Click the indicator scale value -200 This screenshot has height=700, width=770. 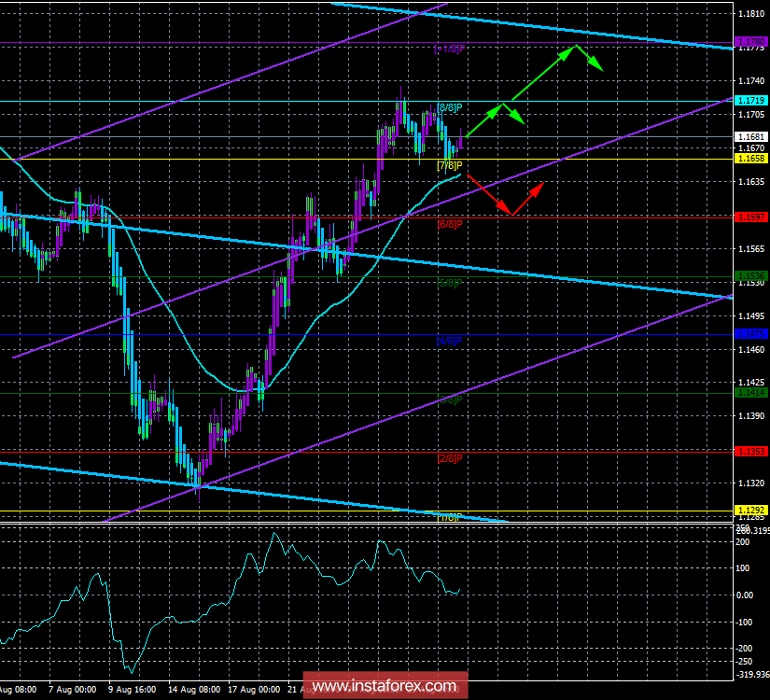[745, 649]
